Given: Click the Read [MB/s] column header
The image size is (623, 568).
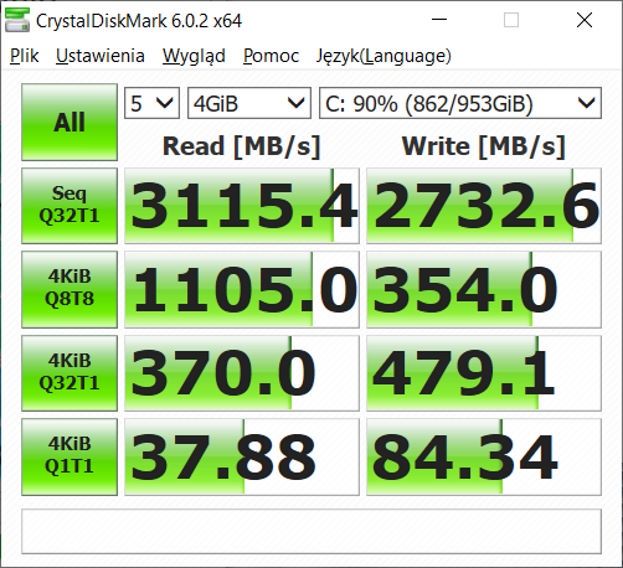Looking at the screenshot, I should pyautogui.click(x=242, y=147).
